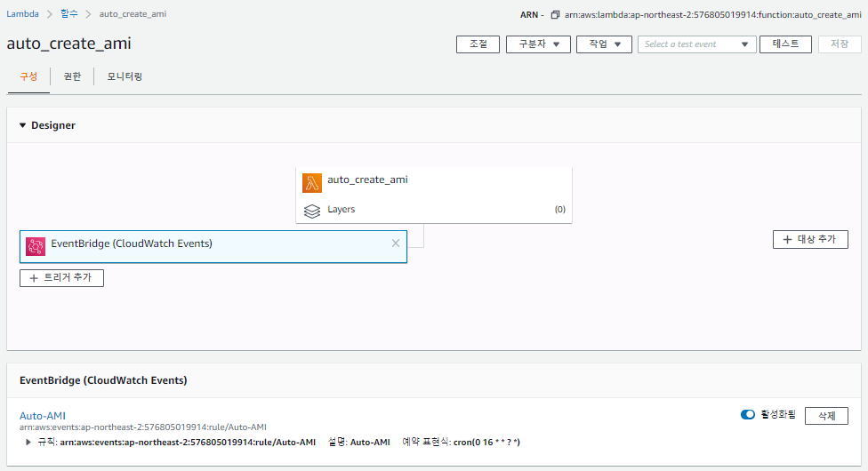Open the Select a test event dropdown
This screenshot has height=471, width=868.
(696, 44)
